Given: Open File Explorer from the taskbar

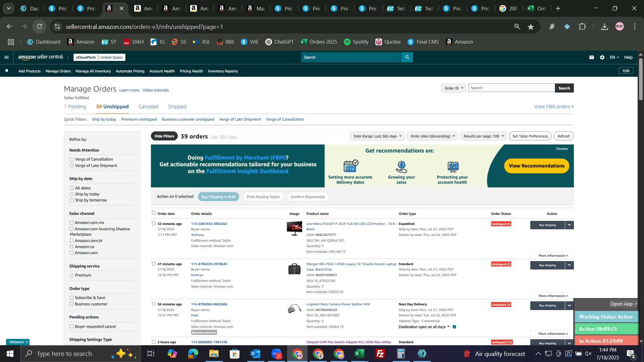Looking at the screenshot, I should 214,354.
